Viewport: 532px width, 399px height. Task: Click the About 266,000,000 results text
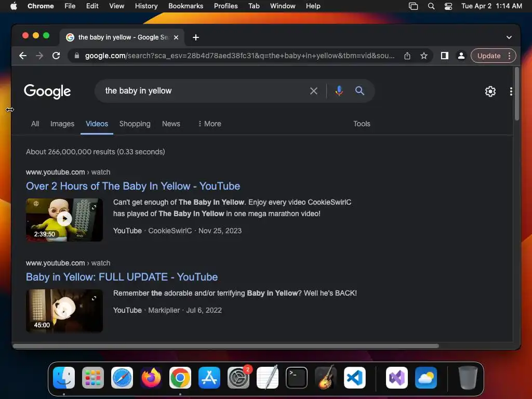(x=96, y=152)
